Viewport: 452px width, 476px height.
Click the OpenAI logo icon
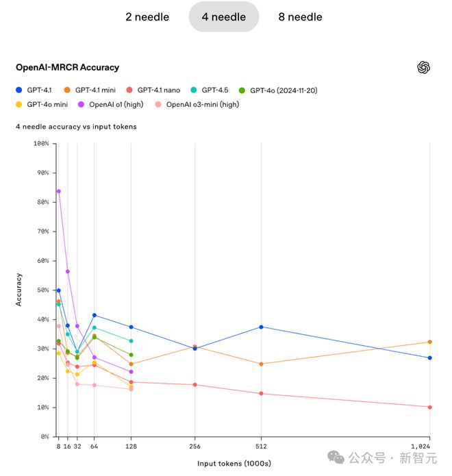pyautogui.click(x=423, y=67)
